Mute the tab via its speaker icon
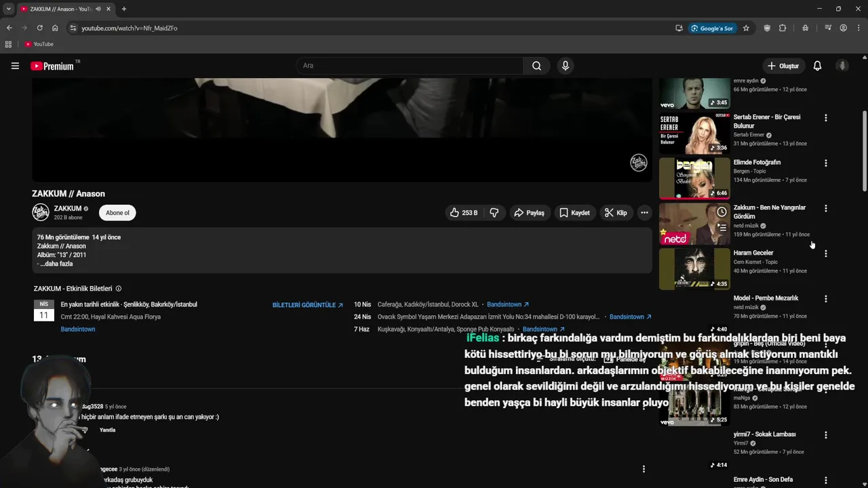The width and height of the screenshot is (868, 488). [98, 9]
